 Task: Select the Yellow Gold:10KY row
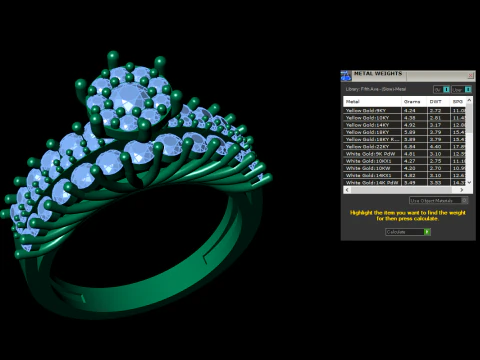tap(405, 118)
